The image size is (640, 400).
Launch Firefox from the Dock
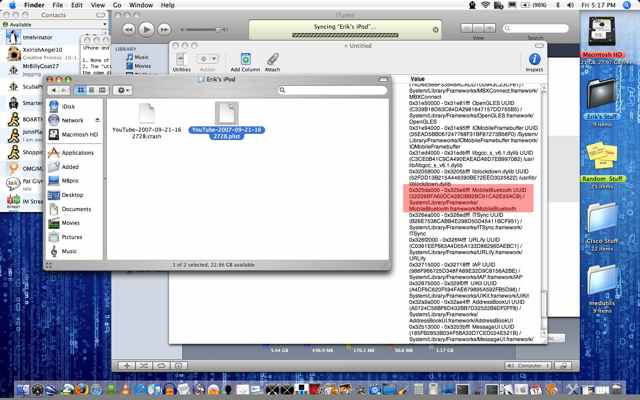click(x=81, y=389)
